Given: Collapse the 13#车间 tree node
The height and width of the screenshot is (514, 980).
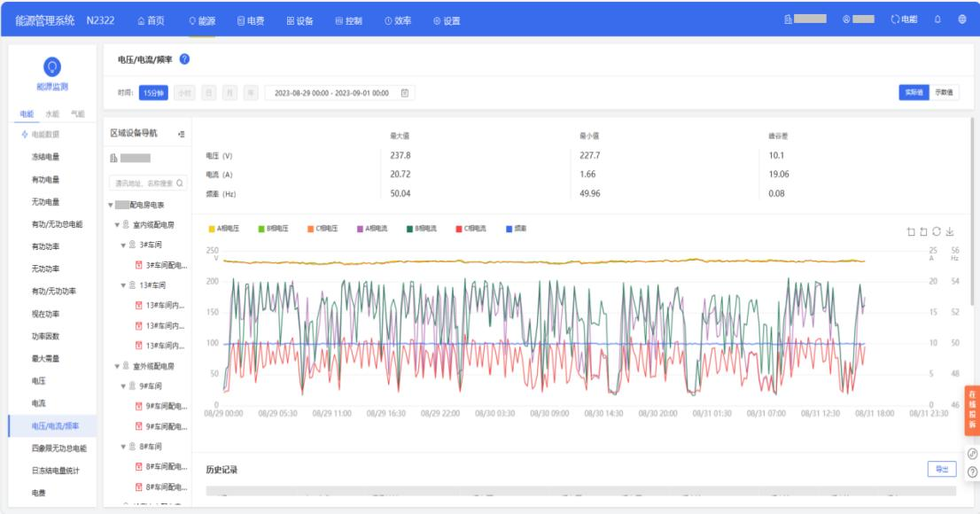Looking at the screenshot, I should [x=124, y=285].
